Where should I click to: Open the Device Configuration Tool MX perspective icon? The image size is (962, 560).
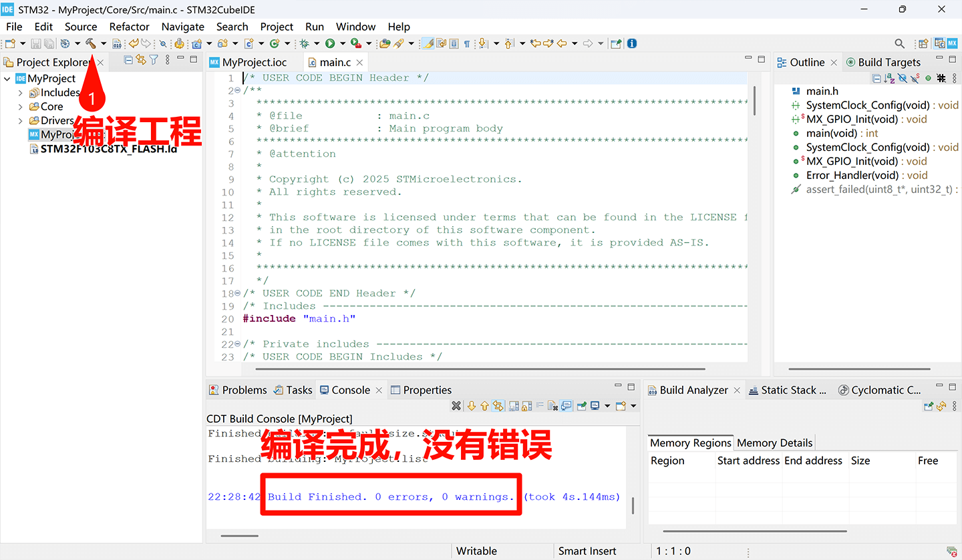click(952, 43)
